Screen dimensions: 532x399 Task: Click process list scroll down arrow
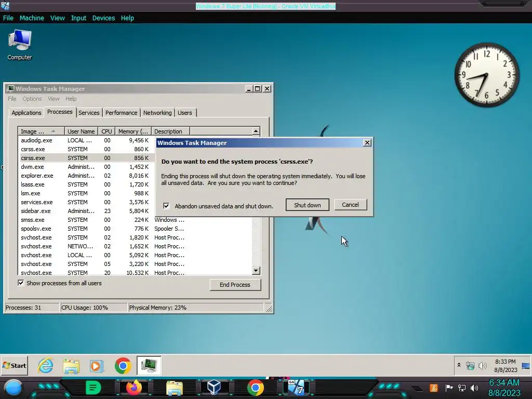(256, 270)
